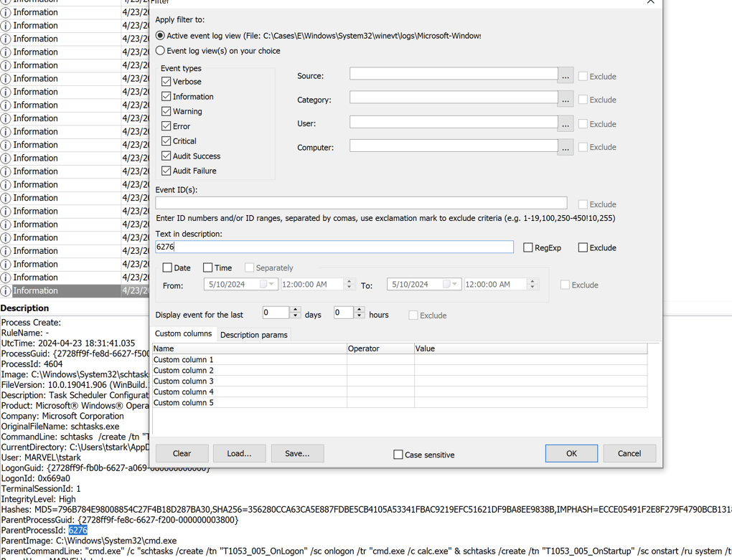Decrease the To time spinner

point(532,287)
